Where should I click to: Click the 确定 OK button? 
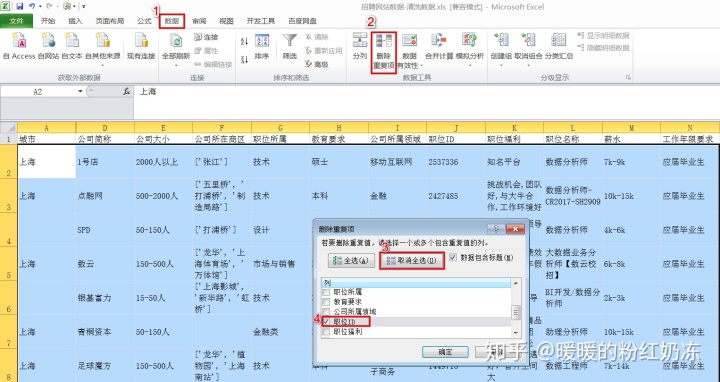[x=445, y=352]
